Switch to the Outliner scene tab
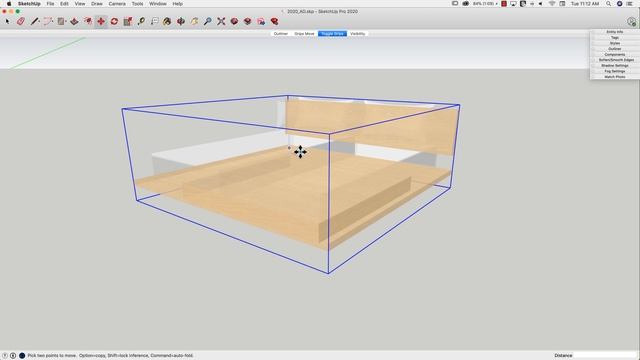 tap(281, 33)
